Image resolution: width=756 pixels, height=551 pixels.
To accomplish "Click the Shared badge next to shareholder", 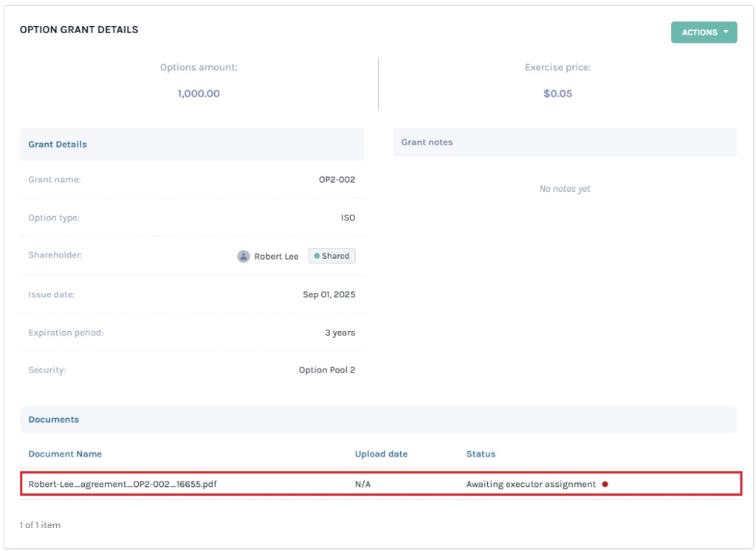I will (x=331, y=256).
